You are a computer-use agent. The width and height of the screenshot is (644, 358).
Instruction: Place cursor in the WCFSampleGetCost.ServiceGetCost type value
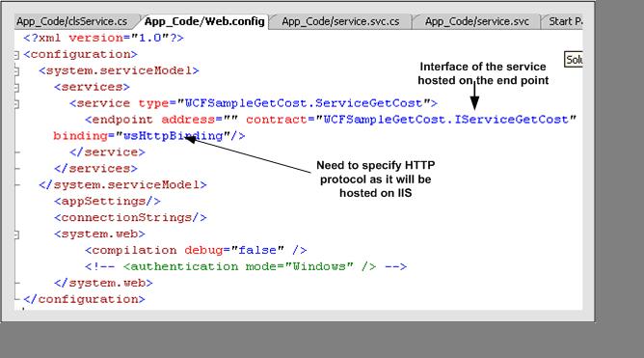pos(304,103)
